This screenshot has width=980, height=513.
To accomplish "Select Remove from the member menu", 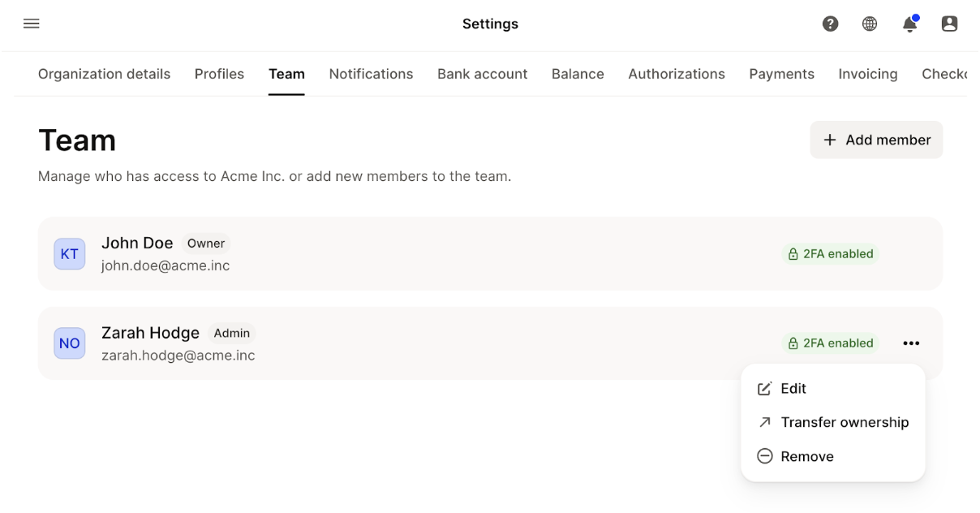I will tap(806, 456).
